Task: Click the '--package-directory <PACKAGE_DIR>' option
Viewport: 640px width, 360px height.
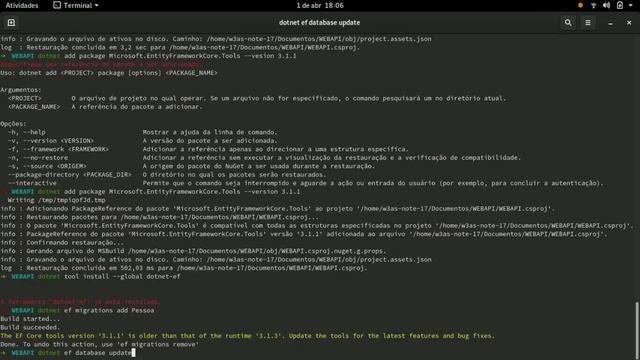Action: [x=167, y=175]
